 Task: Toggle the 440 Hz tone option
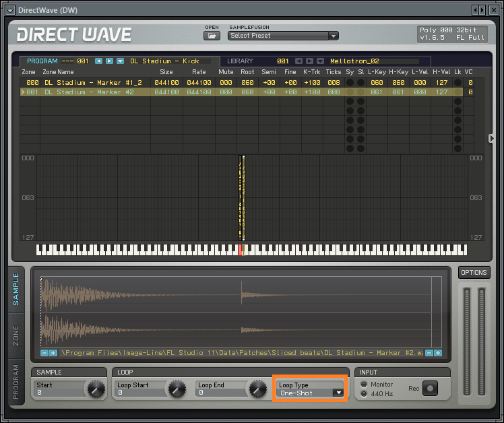[365, 393]
